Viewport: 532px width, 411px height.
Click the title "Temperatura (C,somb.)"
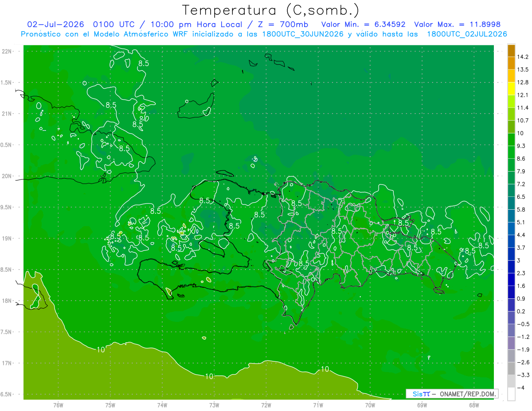[271, 11]
